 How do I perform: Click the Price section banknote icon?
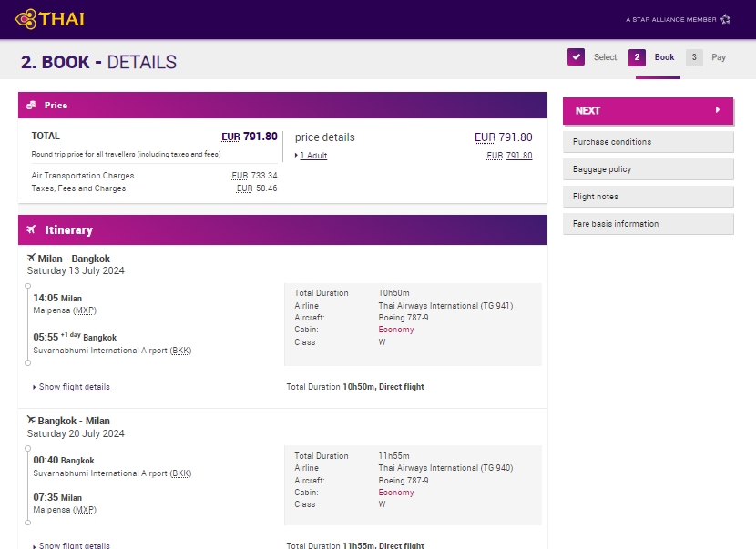[x=32, y=105]
